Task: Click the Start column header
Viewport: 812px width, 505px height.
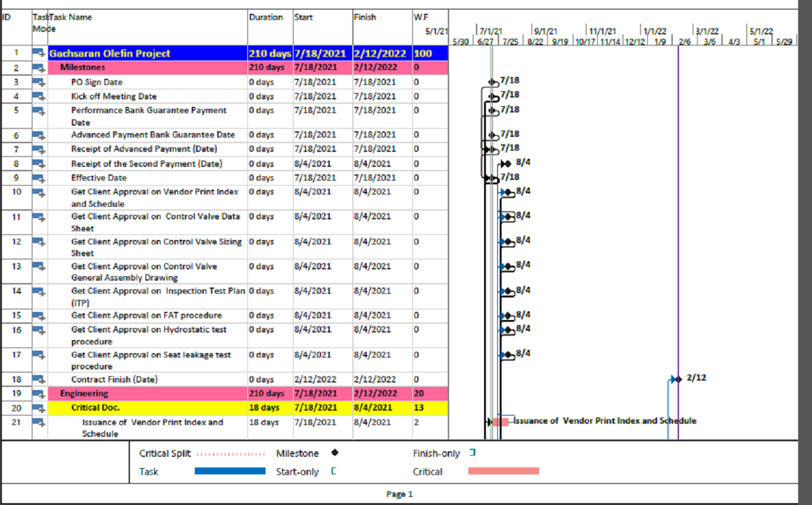Action: pos(304,17)
